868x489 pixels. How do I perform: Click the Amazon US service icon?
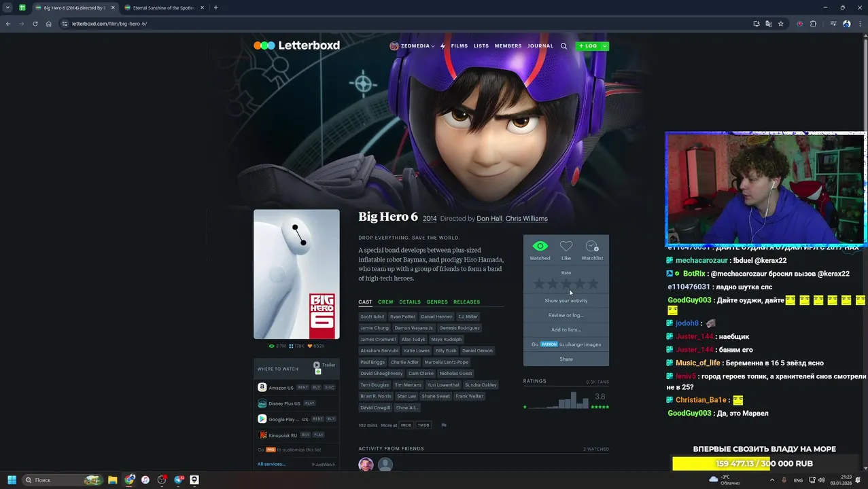[x=262, y=387]
